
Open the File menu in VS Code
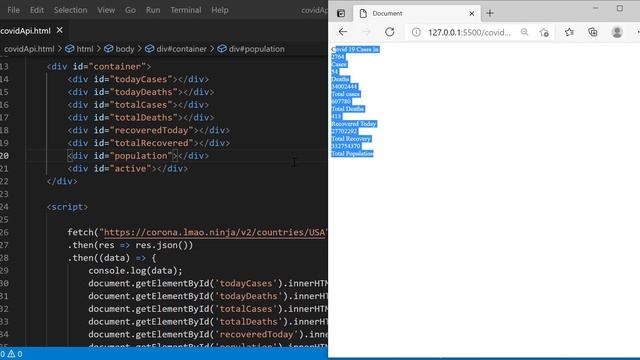13,10
